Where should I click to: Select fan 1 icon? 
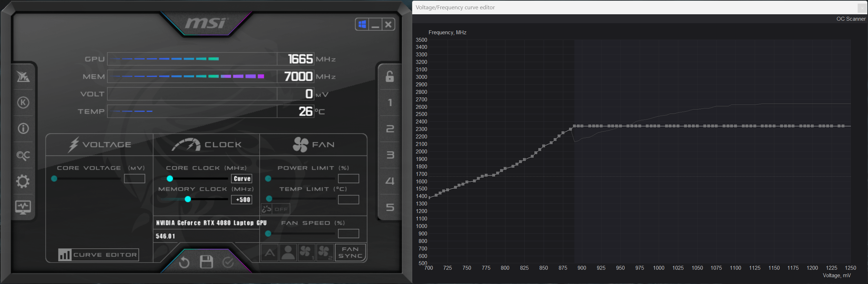pyautogui.click(x=306, y=253)
